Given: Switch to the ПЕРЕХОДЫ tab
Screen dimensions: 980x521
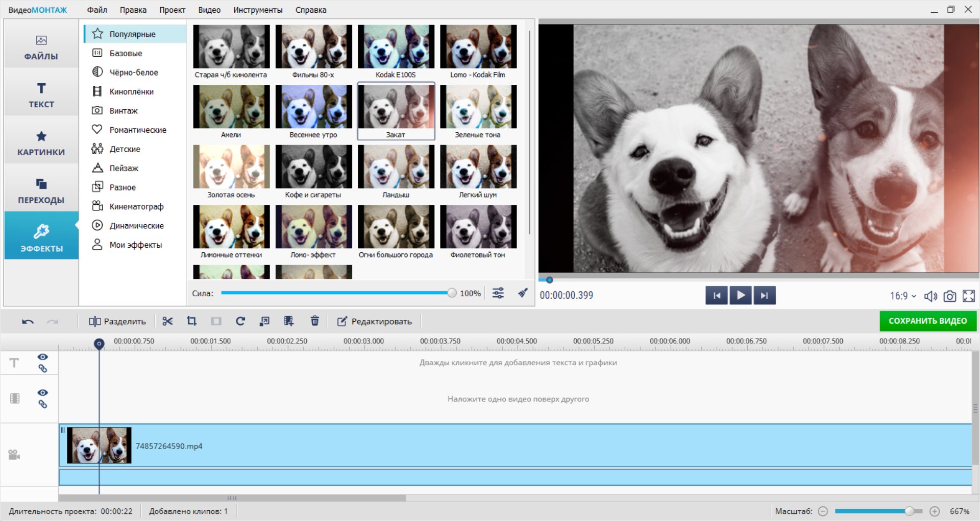Looking at the screenshot, I should 41,191.
